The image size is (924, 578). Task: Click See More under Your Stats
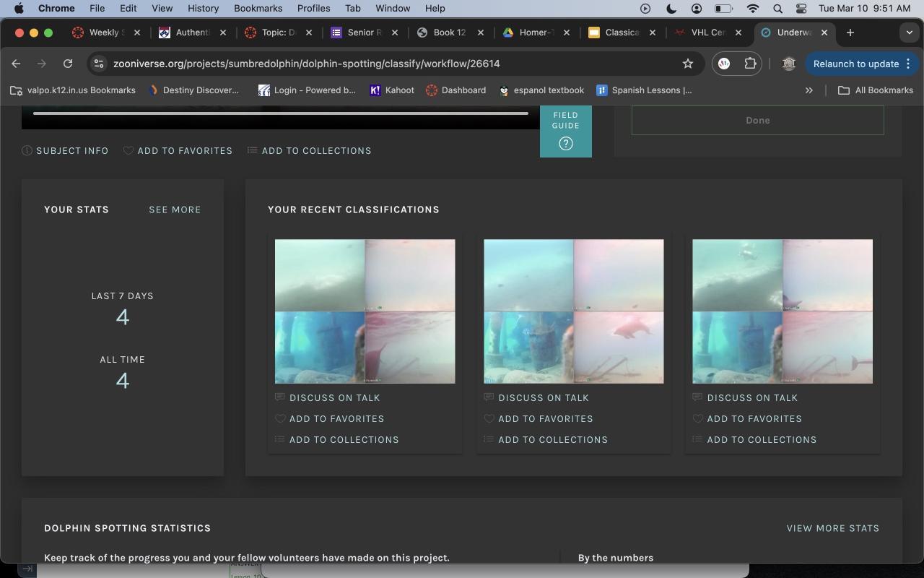click(x=175, y=210)
